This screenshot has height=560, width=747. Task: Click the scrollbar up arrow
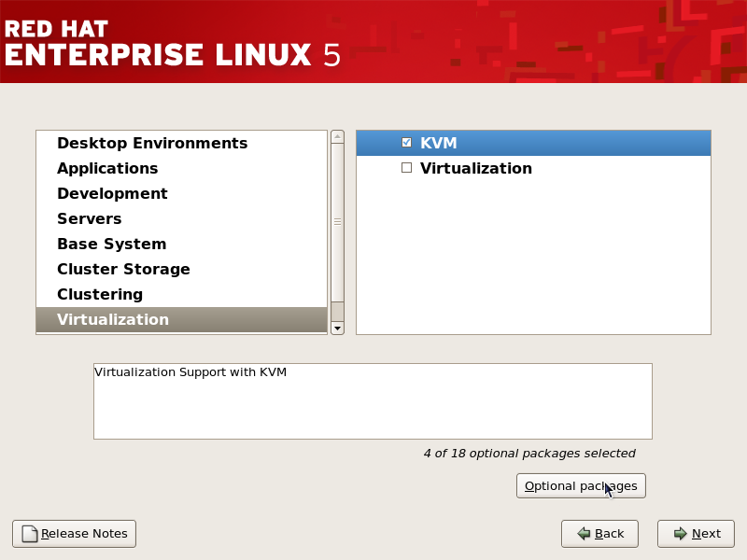pos(336,135)
